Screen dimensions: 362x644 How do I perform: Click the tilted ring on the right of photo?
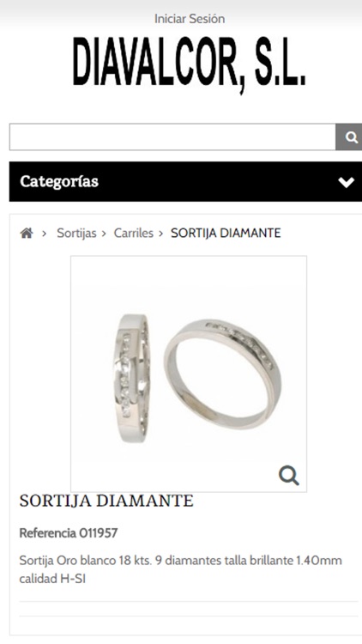coord(223,374)
